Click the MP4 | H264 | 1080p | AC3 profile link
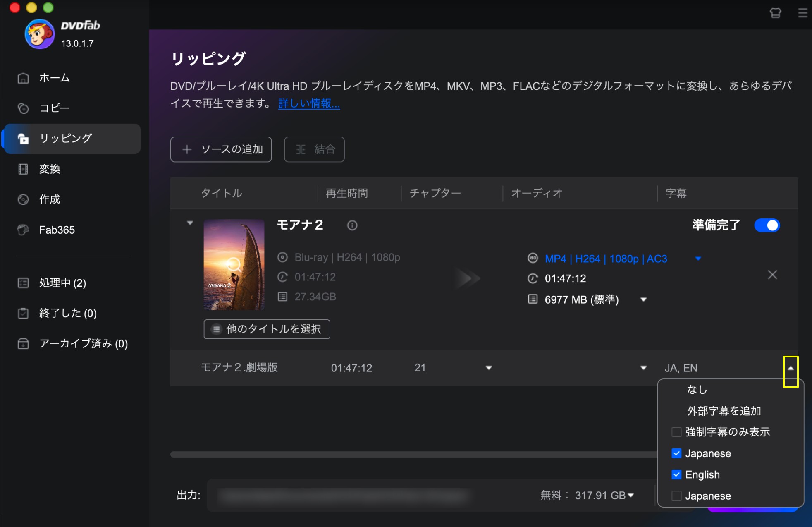This screenshot has width=812, height=527. tap(606, 259)
